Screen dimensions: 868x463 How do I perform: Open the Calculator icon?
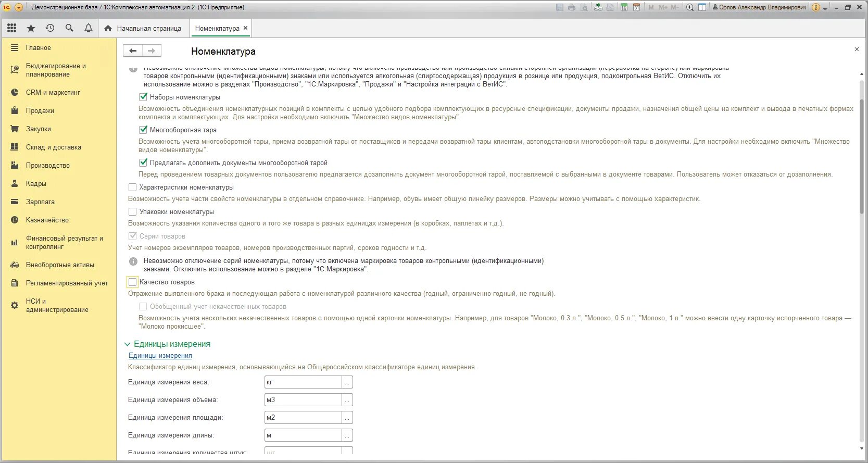(624, 7)
